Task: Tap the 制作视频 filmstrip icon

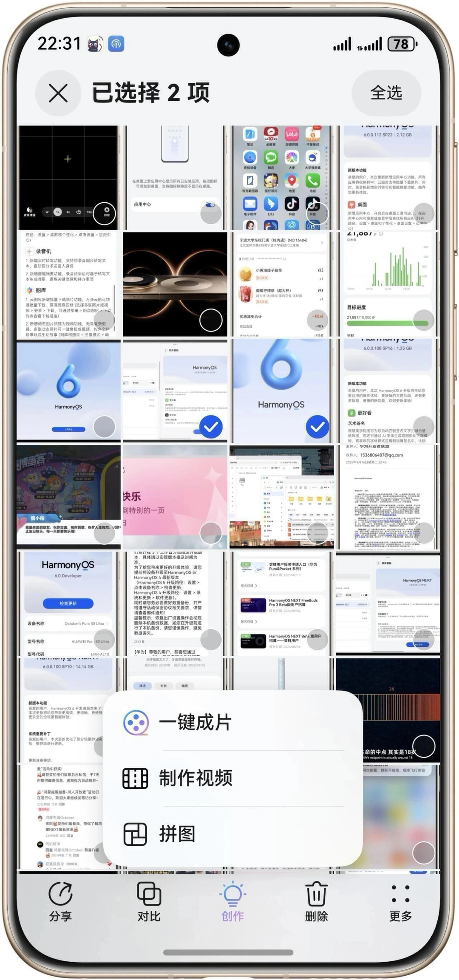Action: click(135, 778)
